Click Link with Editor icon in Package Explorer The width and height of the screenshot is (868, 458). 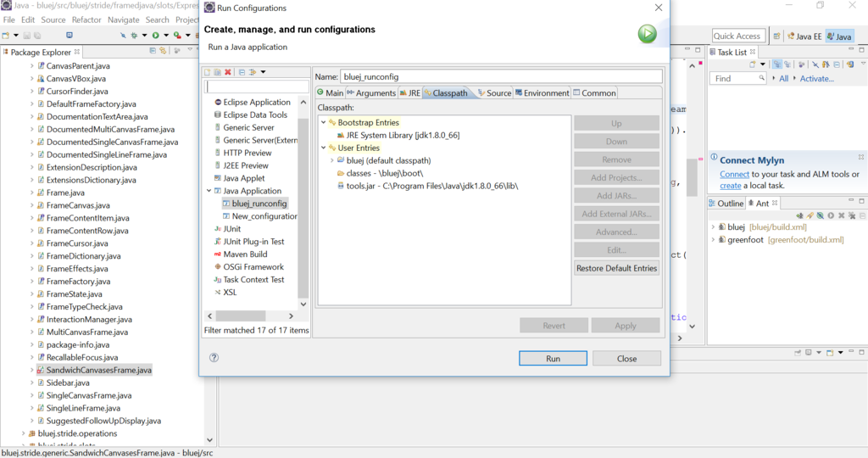coord(163,51)
